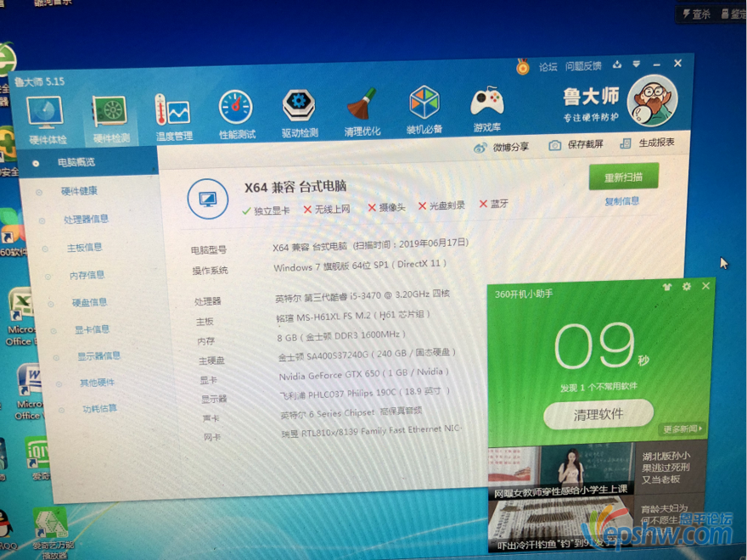Expand the 鲁大师 title bar main menu arrow
This screenshot has width=747, height=560.
[x=637, y=64]
